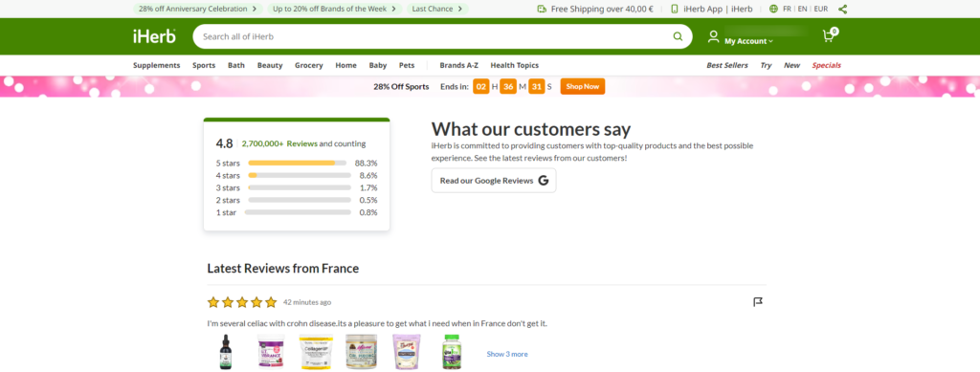Go to the New section

coord(791,65)
